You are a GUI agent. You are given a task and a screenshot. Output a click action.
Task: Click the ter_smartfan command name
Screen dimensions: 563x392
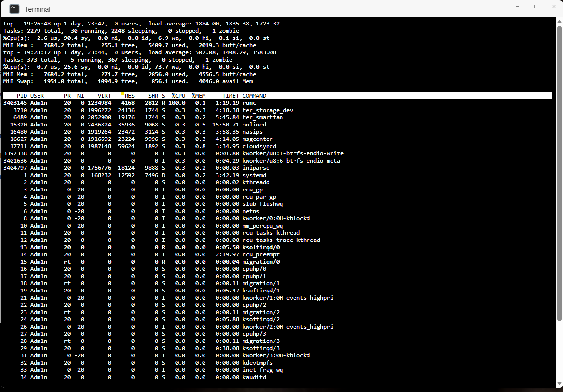(263, 117)
